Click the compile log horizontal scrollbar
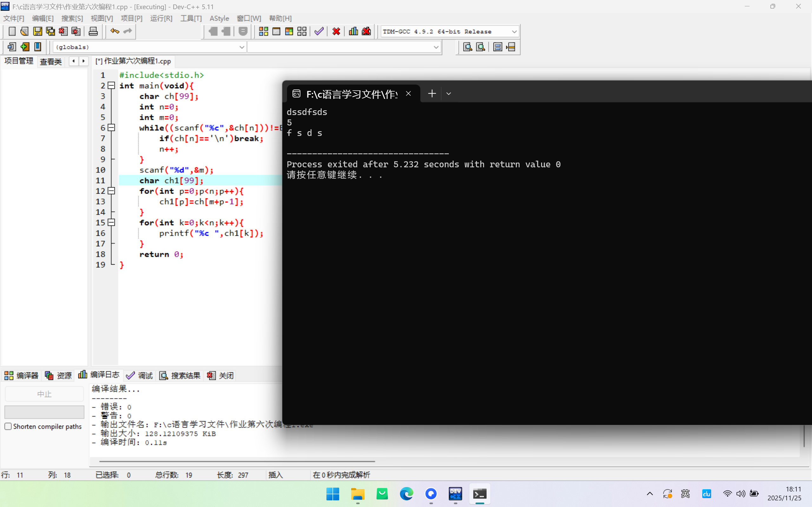812x507 pixels. [x=237, y=461]
